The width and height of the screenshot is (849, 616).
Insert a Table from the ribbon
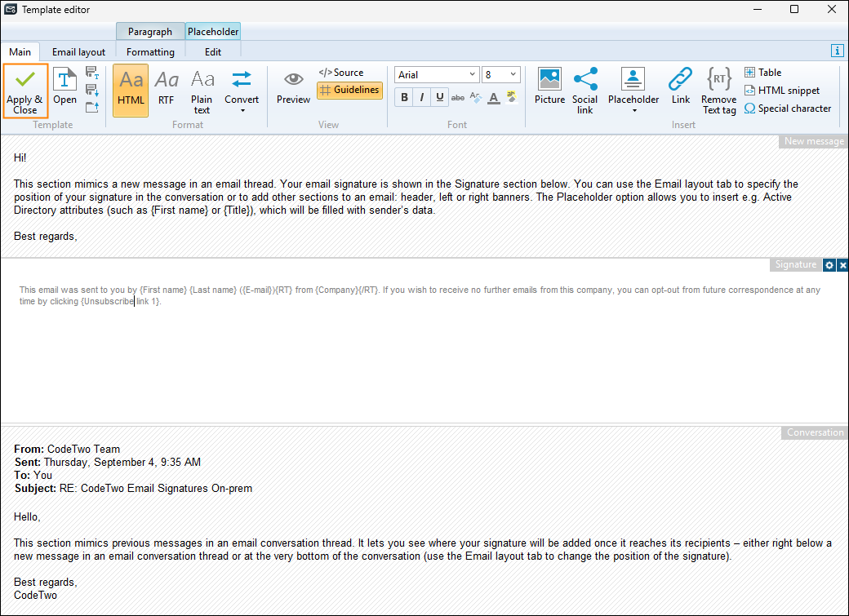763,73
